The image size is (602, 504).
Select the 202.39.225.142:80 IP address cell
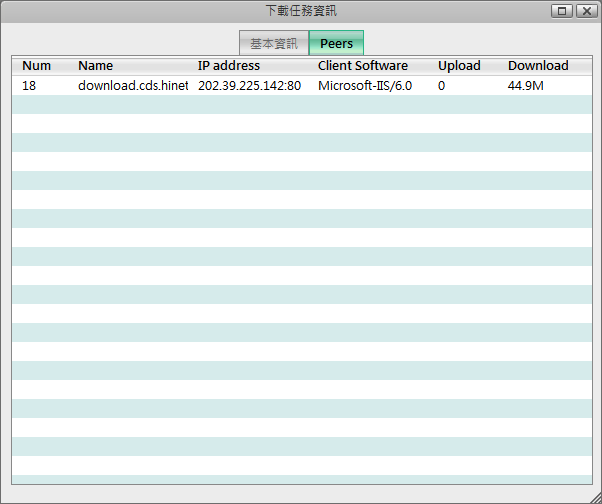249,86
